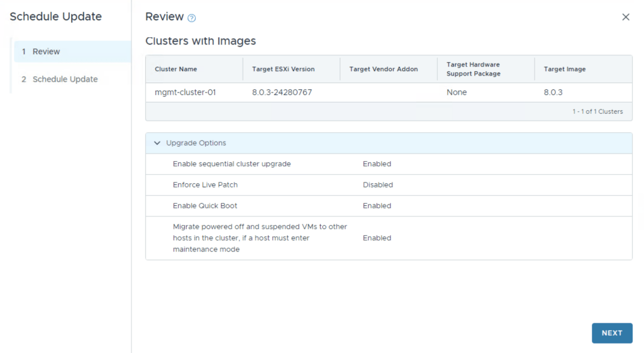Click the help icon beside Review heading
The width and height of the screenshot is (644, 353).
tap(192, 18)
